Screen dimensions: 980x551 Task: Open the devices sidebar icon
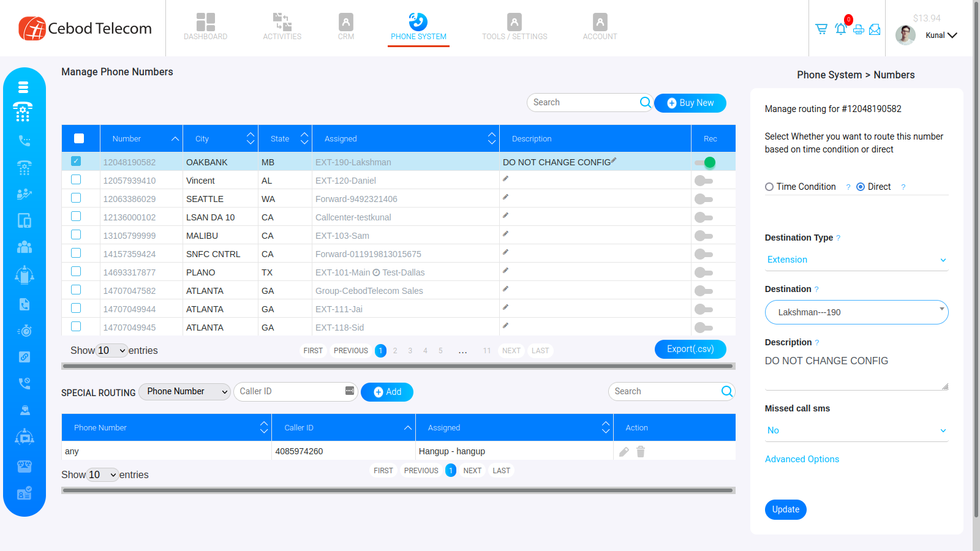pos(24,220)
